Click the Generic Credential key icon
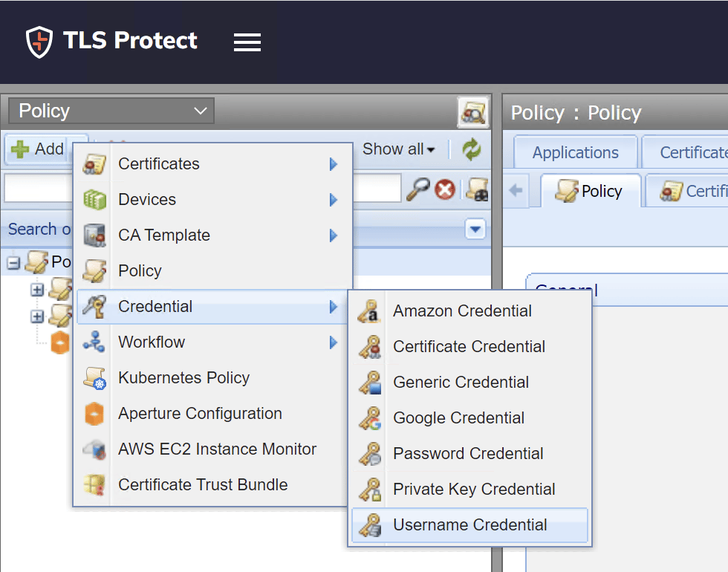The image size is (728, 572). click(370, 383)
